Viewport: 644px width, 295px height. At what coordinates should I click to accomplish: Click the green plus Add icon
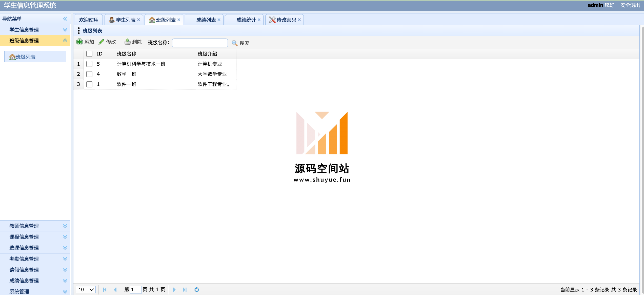79,42
